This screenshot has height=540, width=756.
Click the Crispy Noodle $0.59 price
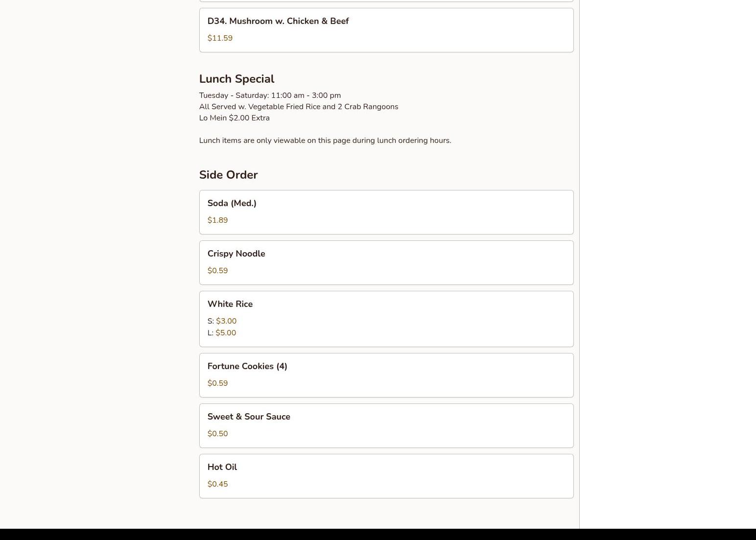click(217, 271)
